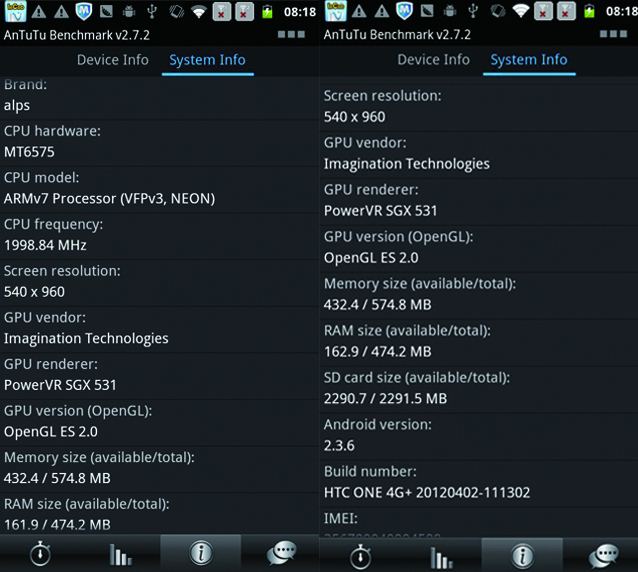Tap the shield security icon in left status bar

(83, 11)
